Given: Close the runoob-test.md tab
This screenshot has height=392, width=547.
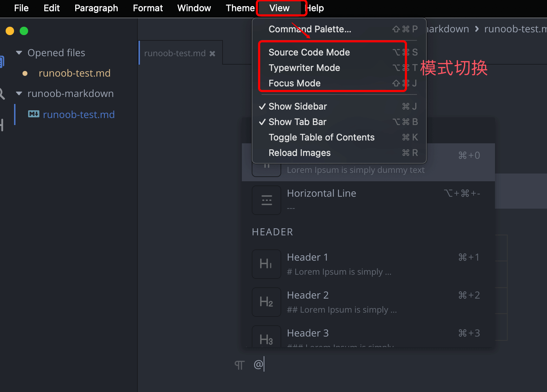Looking at the screenshot, I should tap(212, 53).
